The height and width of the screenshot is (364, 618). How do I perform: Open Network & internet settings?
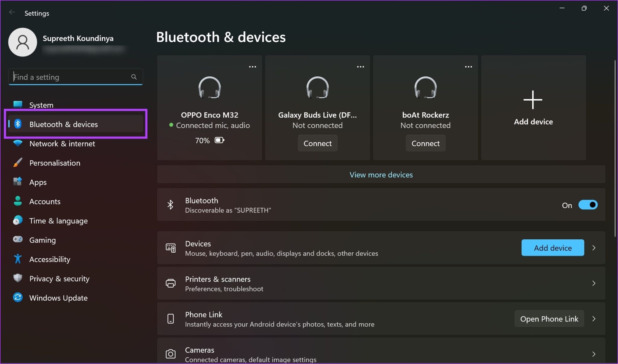(62, 144)
